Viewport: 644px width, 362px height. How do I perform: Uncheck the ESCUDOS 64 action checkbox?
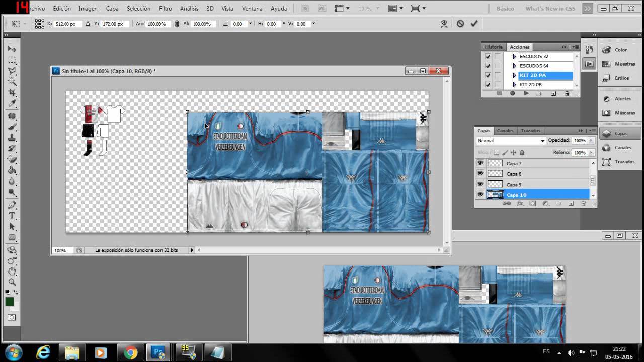(488, 66)
